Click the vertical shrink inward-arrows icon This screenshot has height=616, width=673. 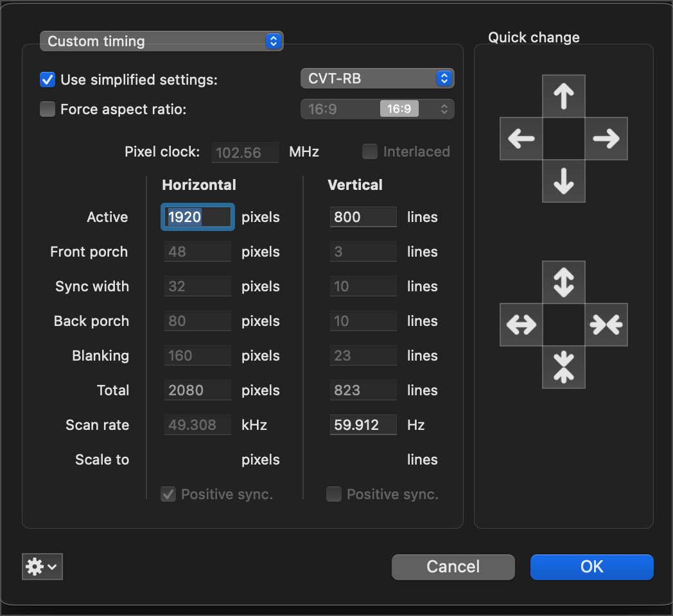pyautogui.click(x=564, y=367)
